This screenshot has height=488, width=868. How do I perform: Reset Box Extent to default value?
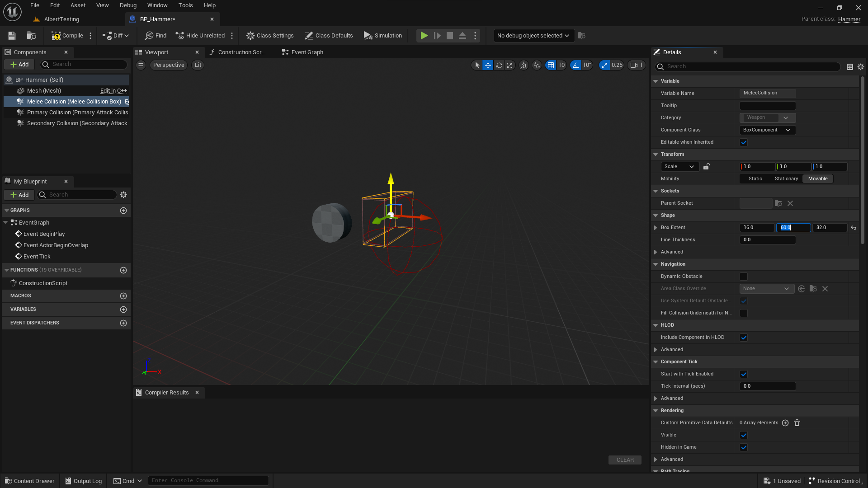pyautogui.click(x=854, y=228)
